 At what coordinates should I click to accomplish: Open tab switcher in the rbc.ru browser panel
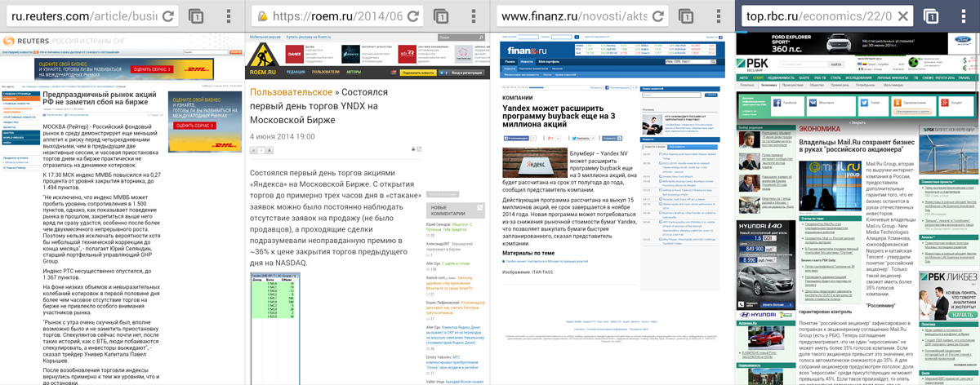(x=931, y=16)
